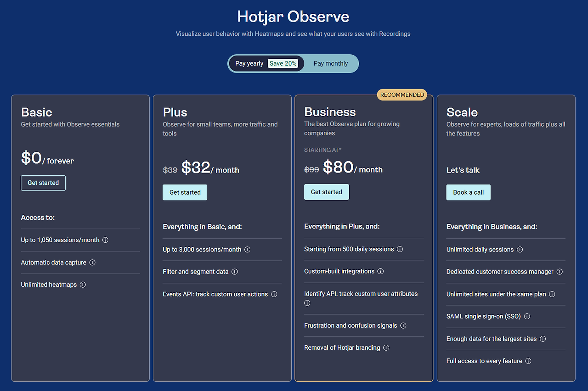Open info for Up to 1,050 sessions/month
The width and height of the screenshot is (588, 391).
[x=105, y=240]
